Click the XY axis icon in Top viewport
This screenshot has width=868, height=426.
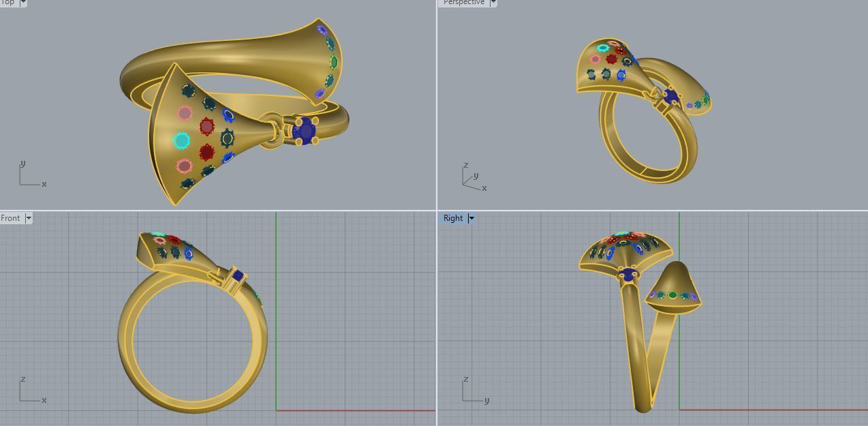point(33,174)
